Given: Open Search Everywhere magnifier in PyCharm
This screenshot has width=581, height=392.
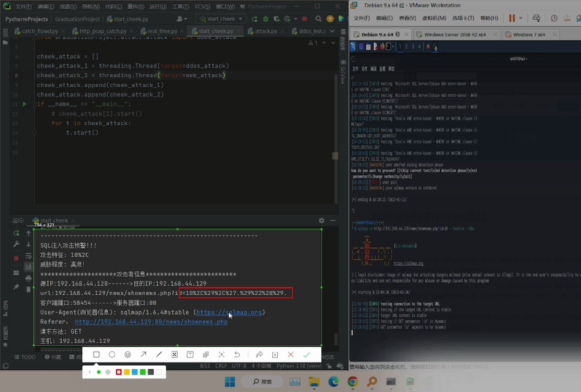Looking at the screenshot, I should [x=318, y=19].
